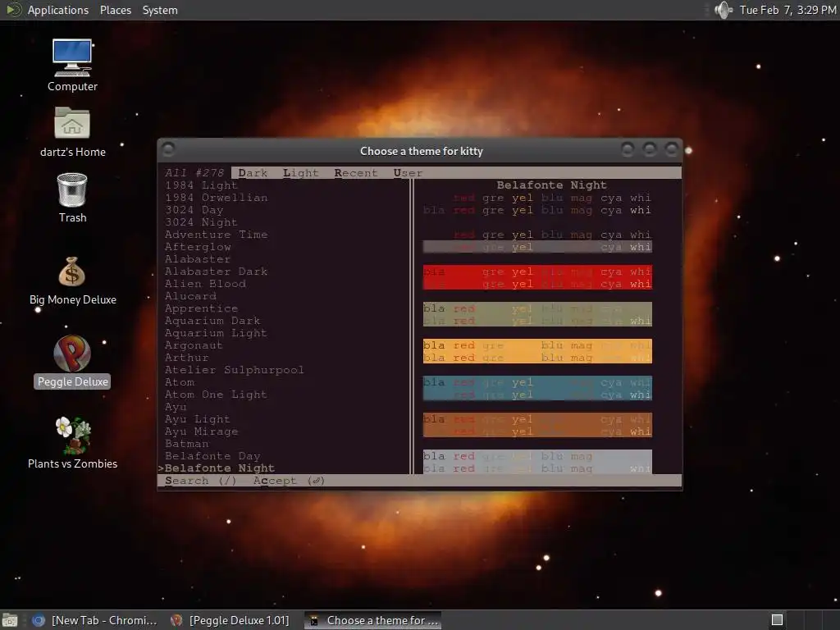Viewport: 840px width, 630px height.
Task: Click the yellow-orange background preview rows
Action: [537, 351]
